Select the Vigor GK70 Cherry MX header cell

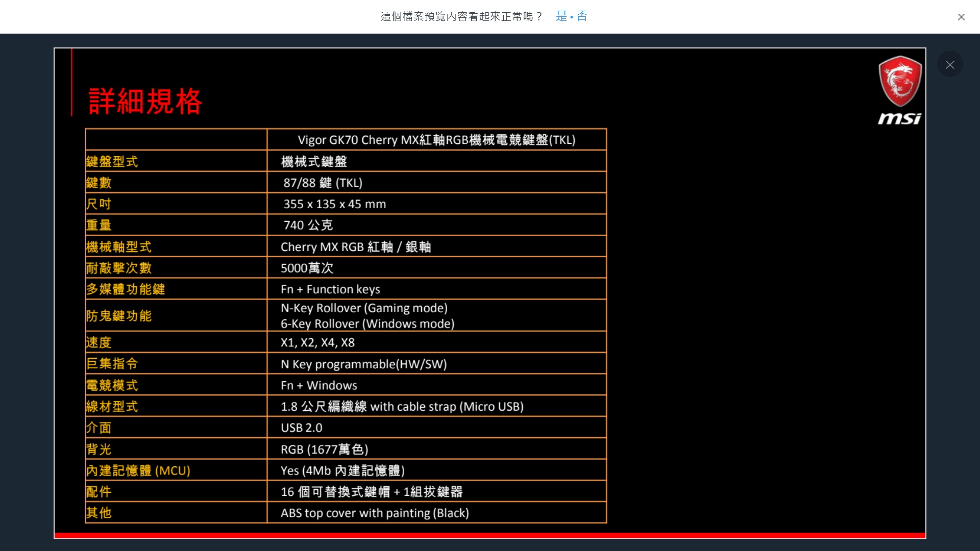click(x=437, y=140)
